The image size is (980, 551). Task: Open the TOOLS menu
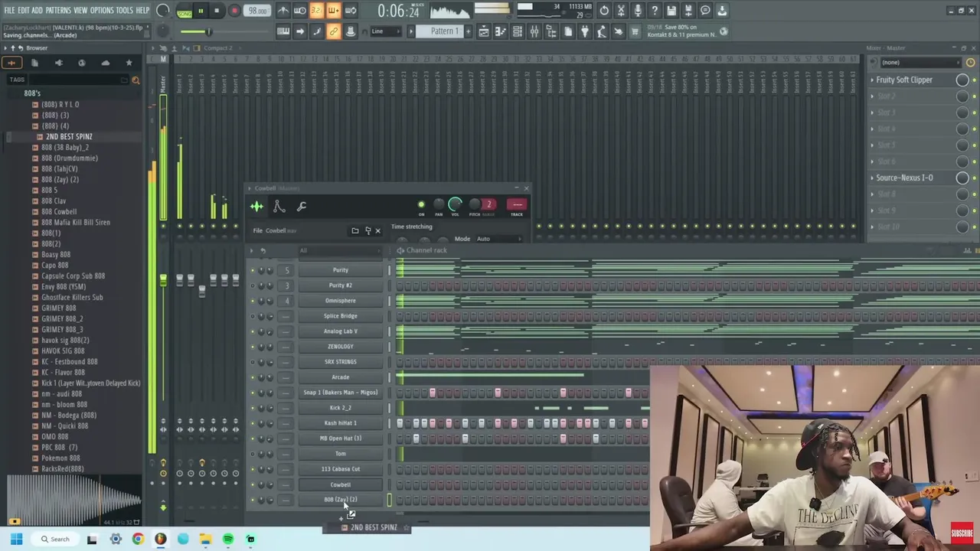(125, 11)
